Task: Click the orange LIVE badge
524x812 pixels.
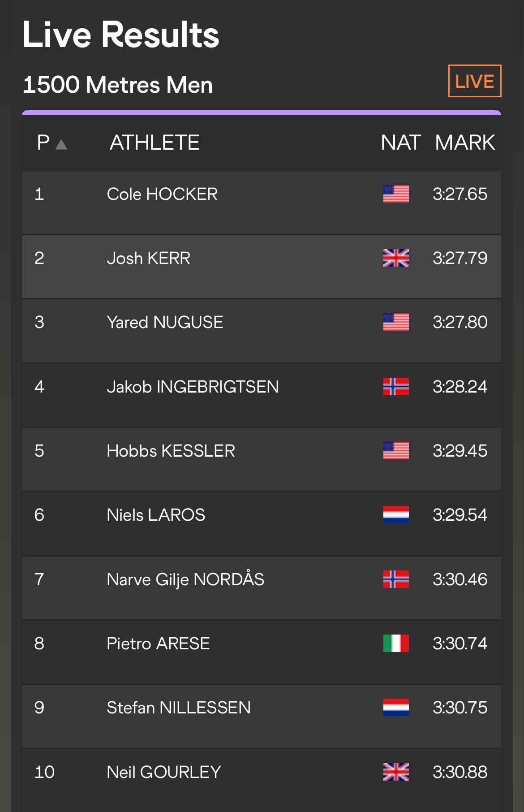Action: [x=475, y=81]
